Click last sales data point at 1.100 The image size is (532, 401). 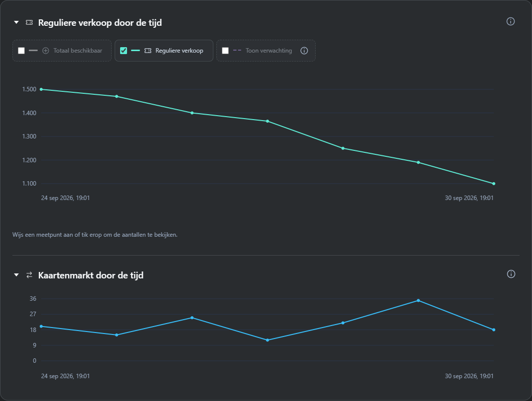click(x=494, y=184)
